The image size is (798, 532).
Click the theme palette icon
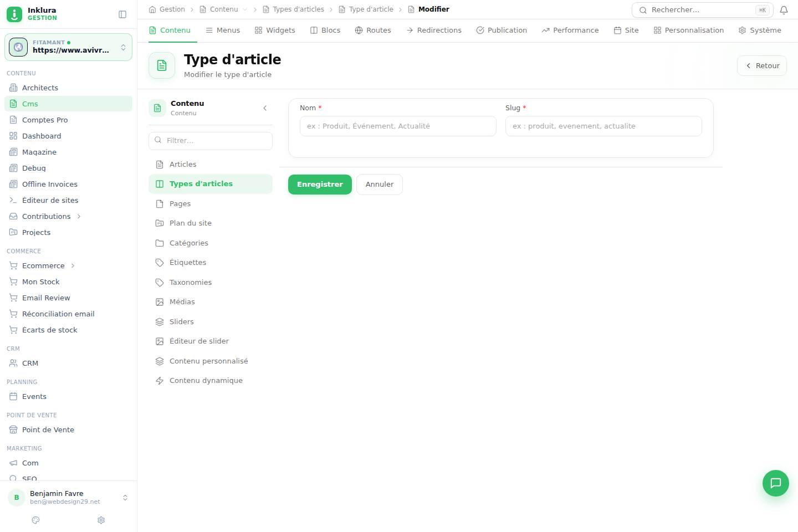tap(36, 520)
